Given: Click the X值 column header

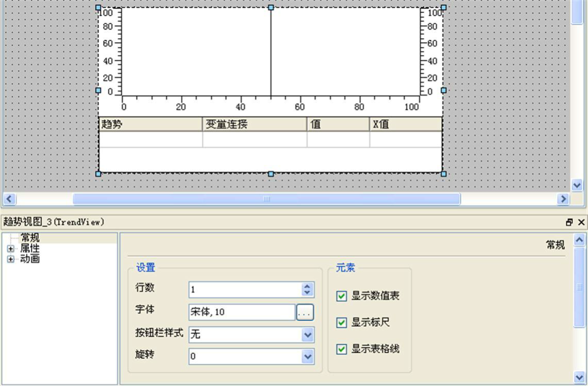Looking at the screenshot, I should coord(406,124).
